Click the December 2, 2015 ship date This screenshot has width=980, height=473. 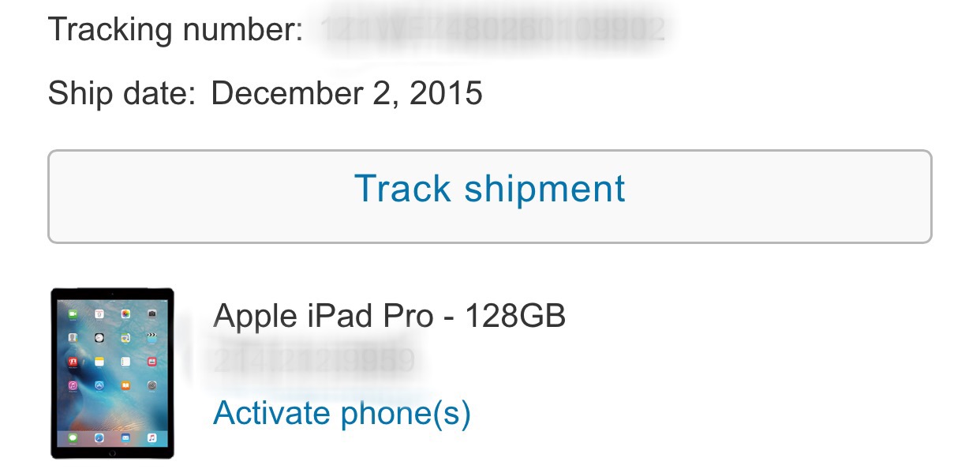point(347,93)
